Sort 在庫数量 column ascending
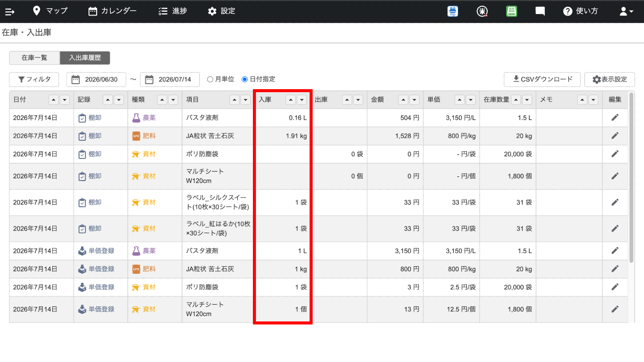 516,100
